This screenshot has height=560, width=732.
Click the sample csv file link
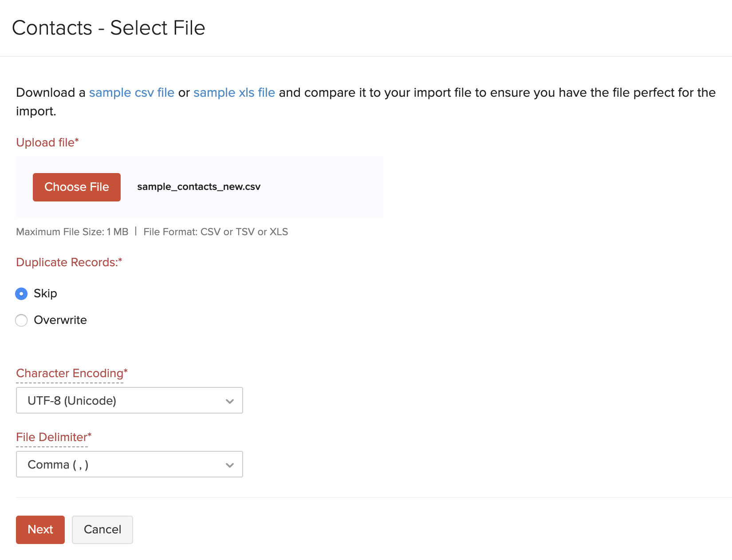point(131,92)
